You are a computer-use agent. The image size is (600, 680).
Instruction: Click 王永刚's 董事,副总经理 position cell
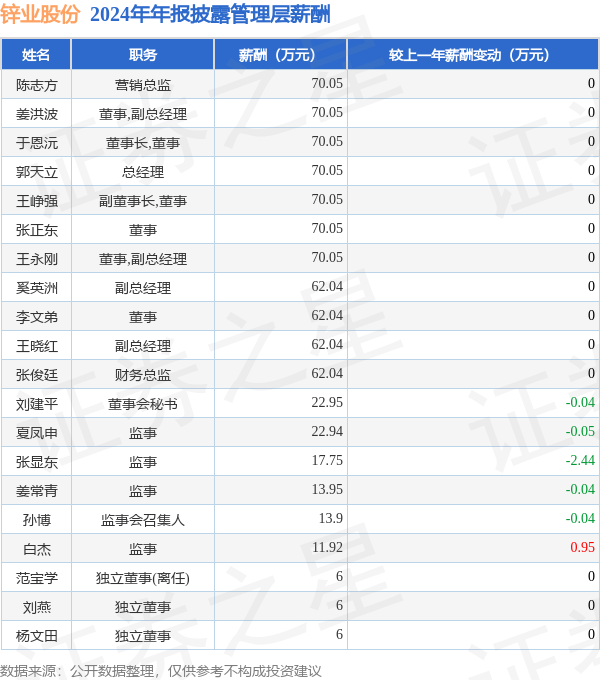[143, 259]
